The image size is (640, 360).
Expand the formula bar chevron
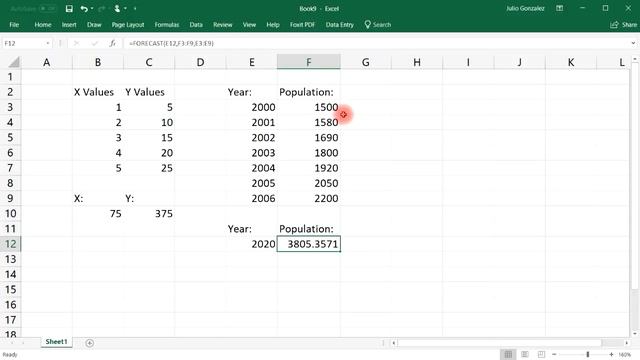tap(633, 43)
